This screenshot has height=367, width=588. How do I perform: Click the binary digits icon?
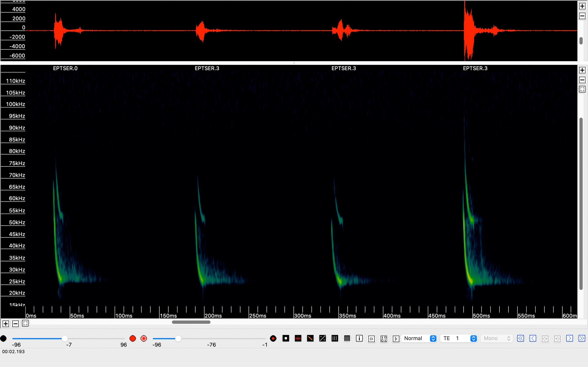pos(384,339)
